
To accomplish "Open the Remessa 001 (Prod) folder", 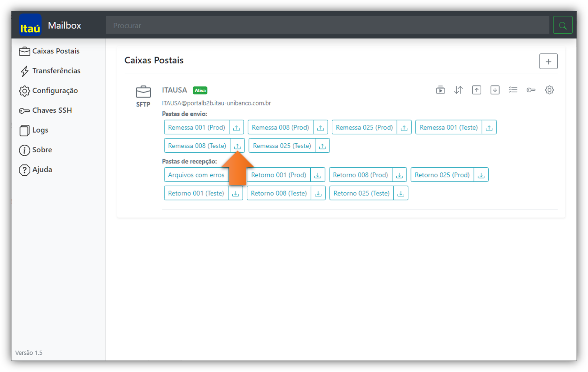I will coord(196,127).
